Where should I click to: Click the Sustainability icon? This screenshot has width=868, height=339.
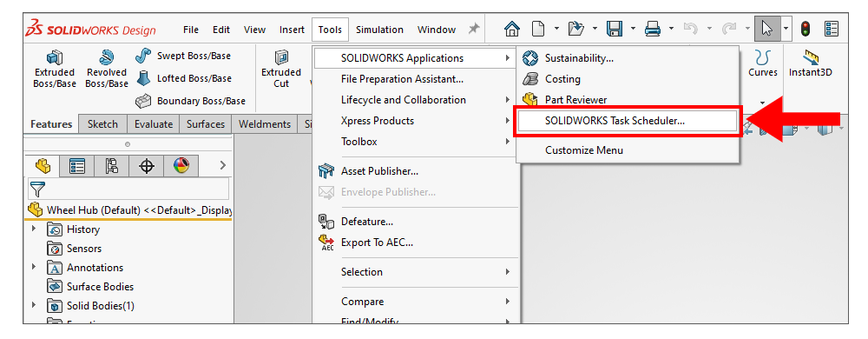(x=530, y=57)
